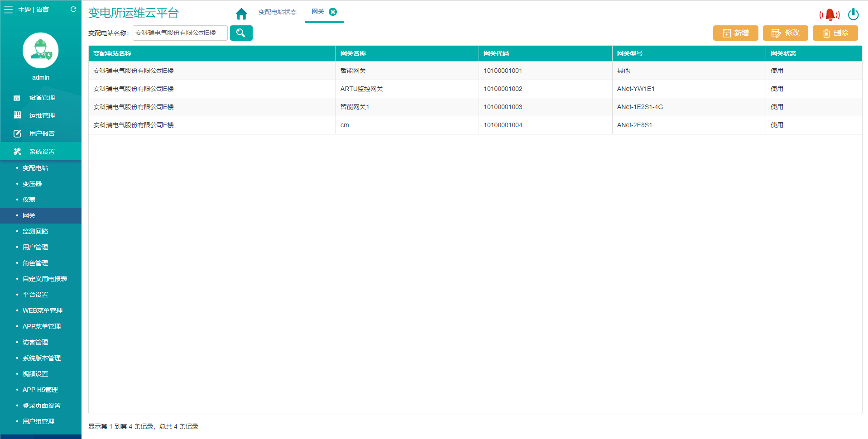Go to the home icon
The image size is (868, 439).
tap(241, 14)
